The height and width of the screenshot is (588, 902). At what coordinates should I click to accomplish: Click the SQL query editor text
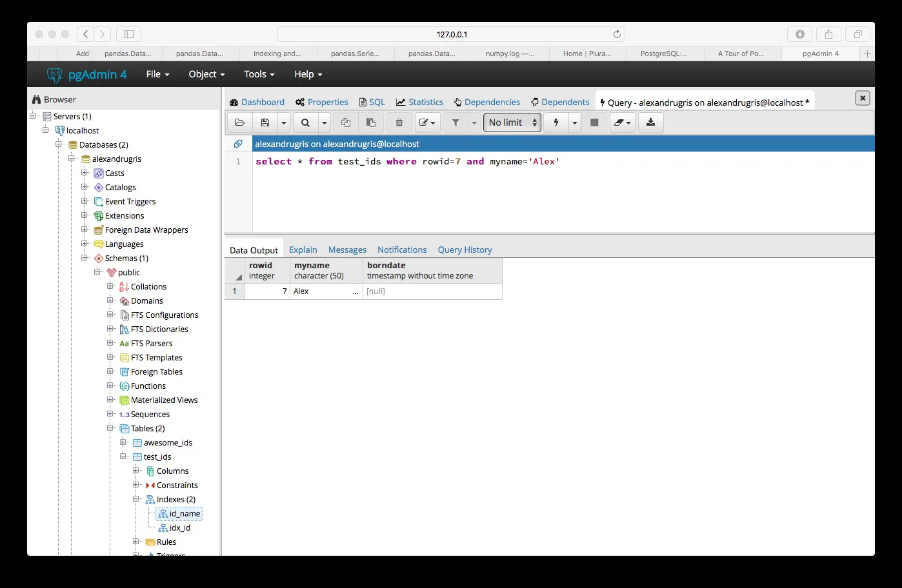pyautogui.click(x=408, y=161)
